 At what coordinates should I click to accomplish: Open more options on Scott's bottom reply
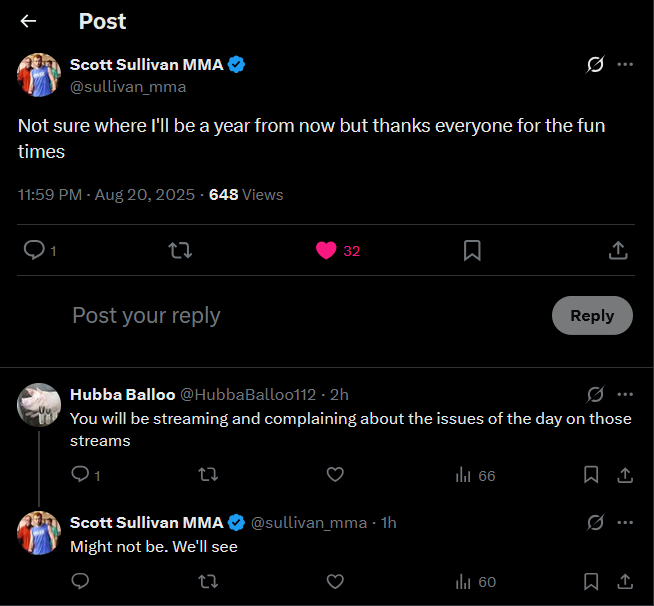coord(625,522)
